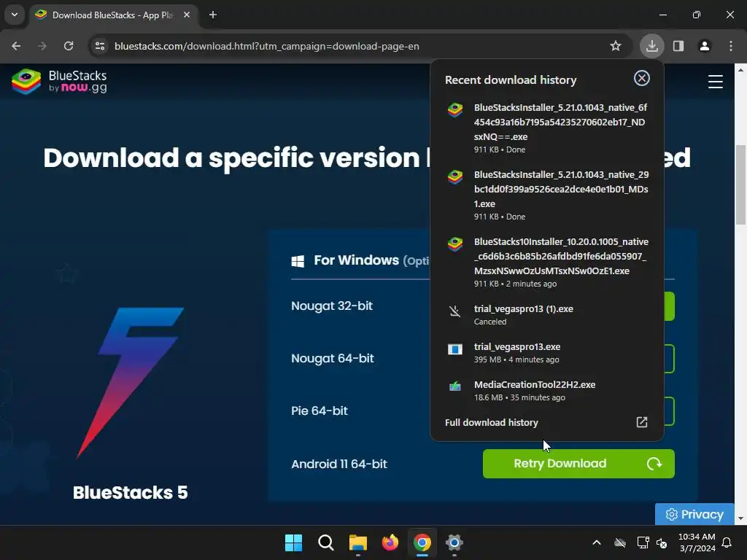
Task: Go back to the previous page
Action: pyautogui.click(x=16, y=46)
